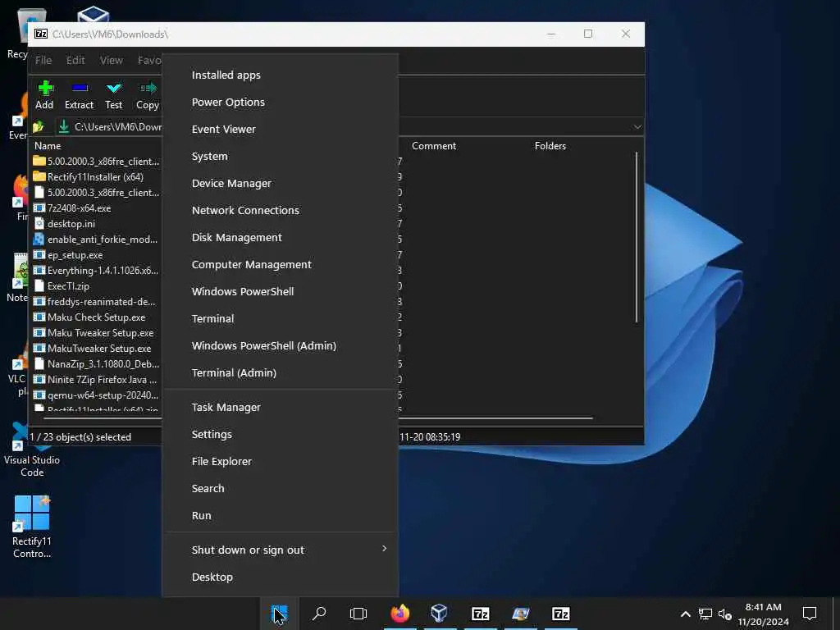This screenshot has width=840, height=630.
Task: Select MakuTweaker Setup.exe file
Action: (x=99, y=348)
